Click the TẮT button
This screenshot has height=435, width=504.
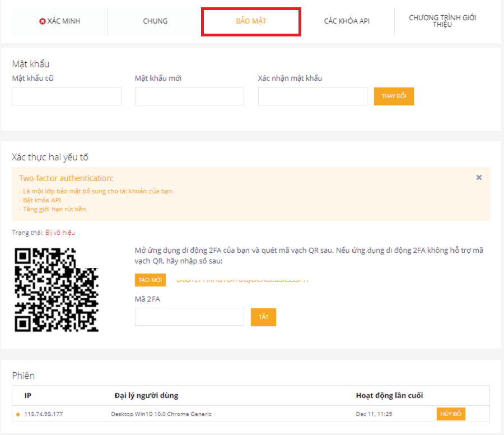[263, 317]
